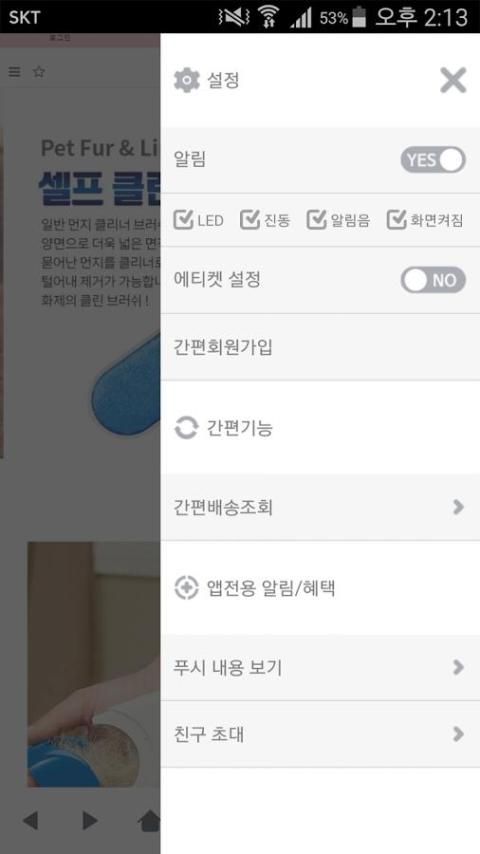The image size is (480, 854).
Task: Uncheck the 진동 checkbox
Action: (250, 219)
